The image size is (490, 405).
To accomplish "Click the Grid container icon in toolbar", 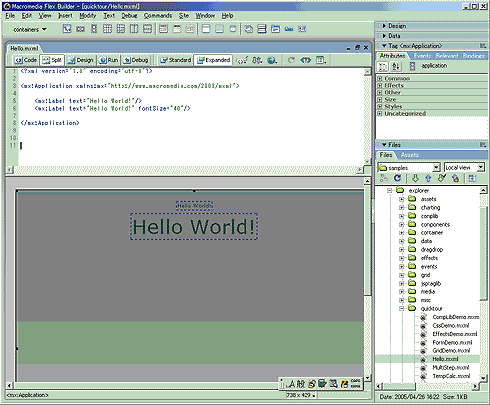I will point(107,29).
